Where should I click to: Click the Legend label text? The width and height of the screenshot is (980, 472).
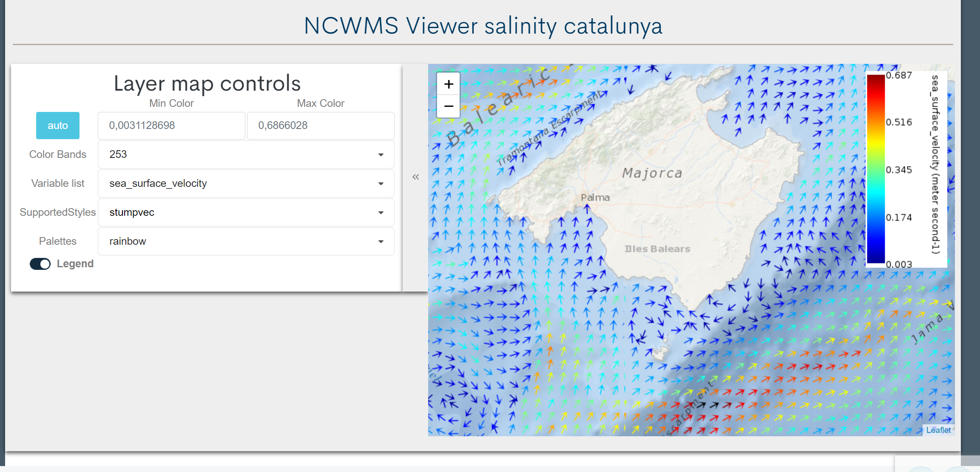(x=75, y=264)
